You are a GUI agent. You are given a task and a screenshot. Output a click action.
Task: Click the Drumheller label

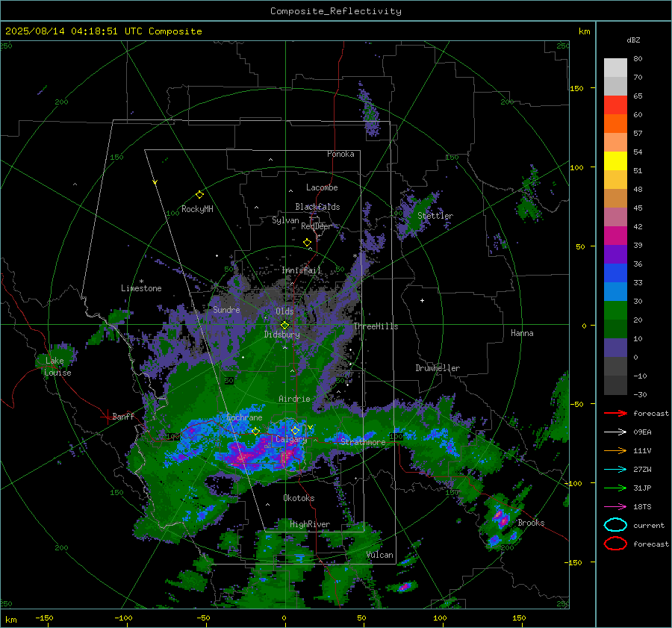(x=438, y=368)
